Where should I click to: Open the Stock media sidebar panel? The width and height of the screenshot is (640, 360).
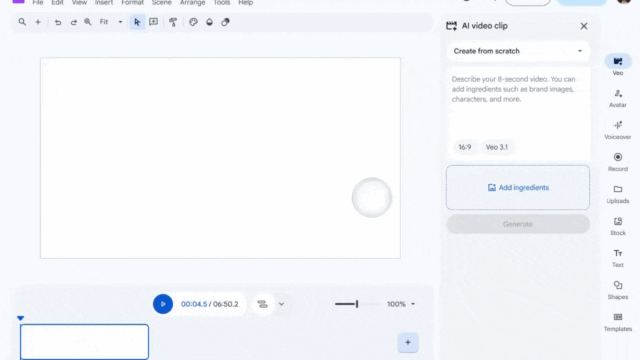[618, 226]
